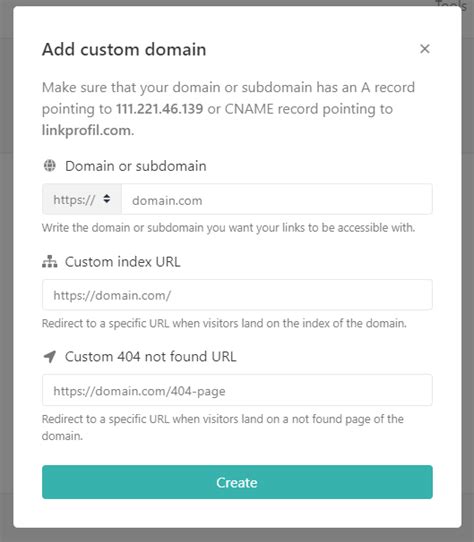Click the location arrow icon beside Custom 404
The image size is (474, 542).
tap(49, 356)
